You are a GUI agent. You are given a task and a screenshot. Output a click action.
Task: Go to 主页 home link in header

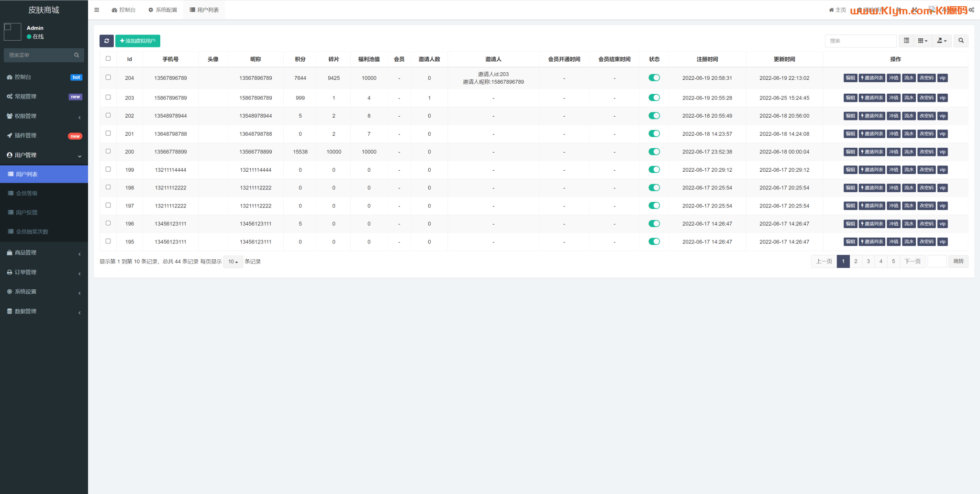click(837, 10)
